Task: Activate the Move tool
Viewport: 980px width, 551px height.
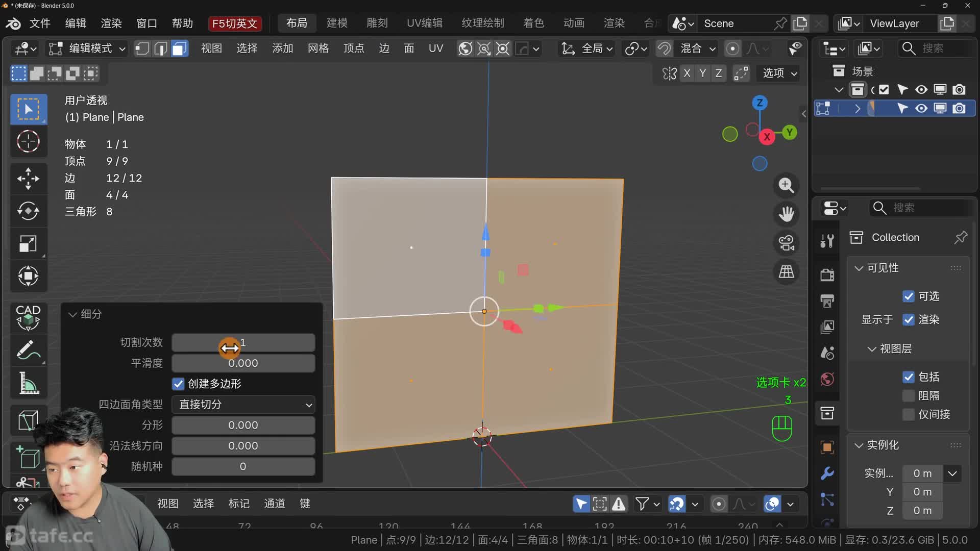Action: tap(28, 179)
